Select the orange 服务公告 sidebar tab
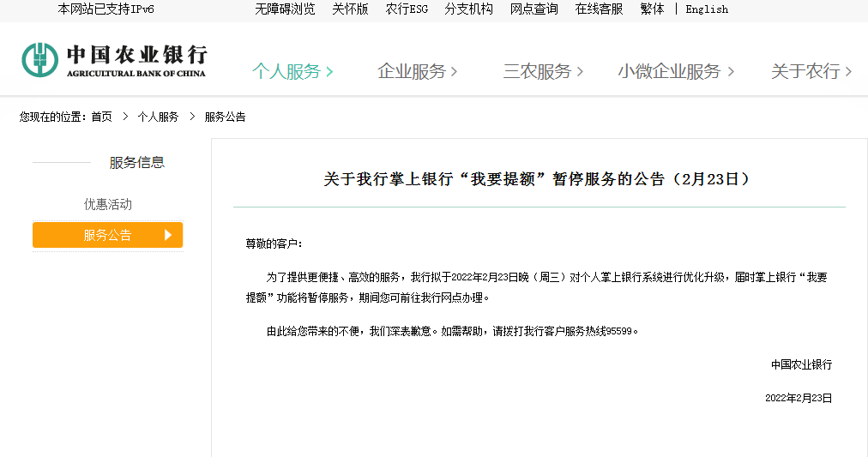This screenshot has width=868, height=457. tap(107, 235)
